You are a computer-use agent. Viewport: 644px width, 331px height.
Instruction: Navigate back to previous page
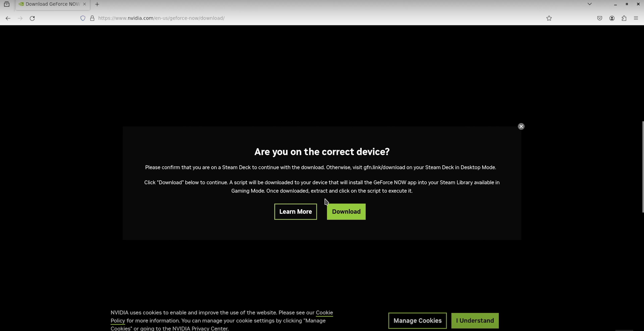pyautogui.click(x=8, y=18)
